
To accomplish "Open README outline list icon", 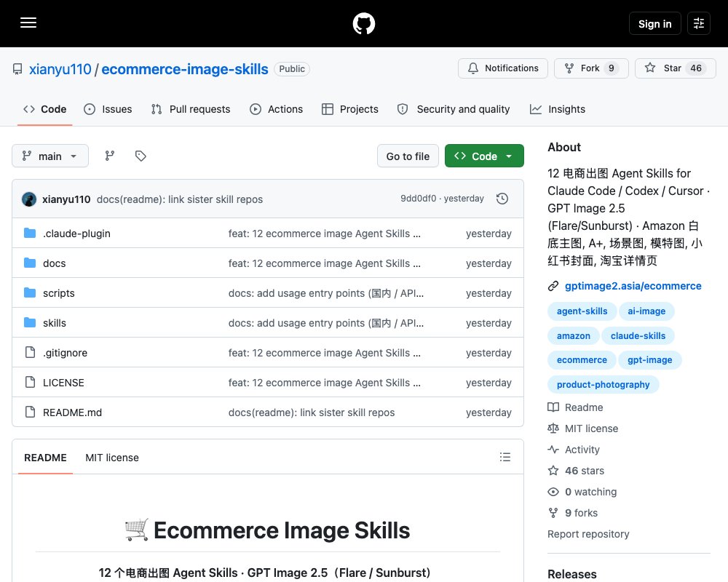I will click(505, 457).
